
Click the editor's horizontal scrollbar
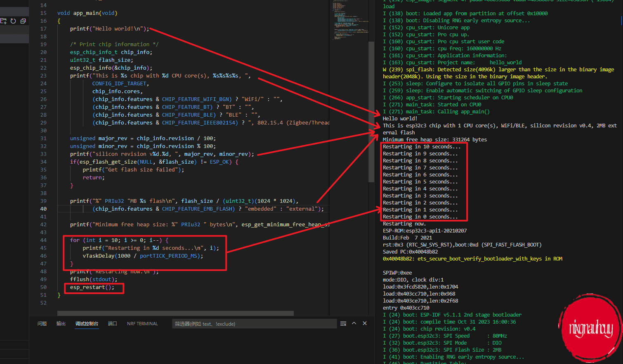tap(175, 313)
